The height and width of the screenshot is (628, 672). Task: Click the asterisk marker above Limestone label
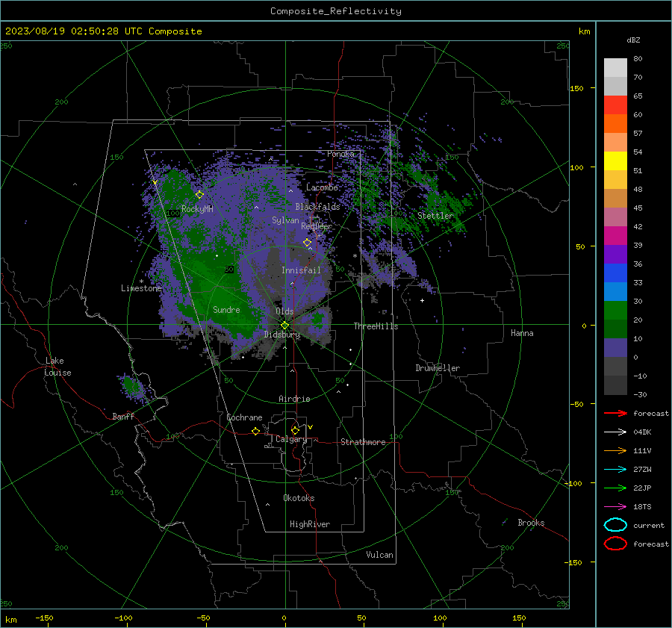tap(141, 282)
